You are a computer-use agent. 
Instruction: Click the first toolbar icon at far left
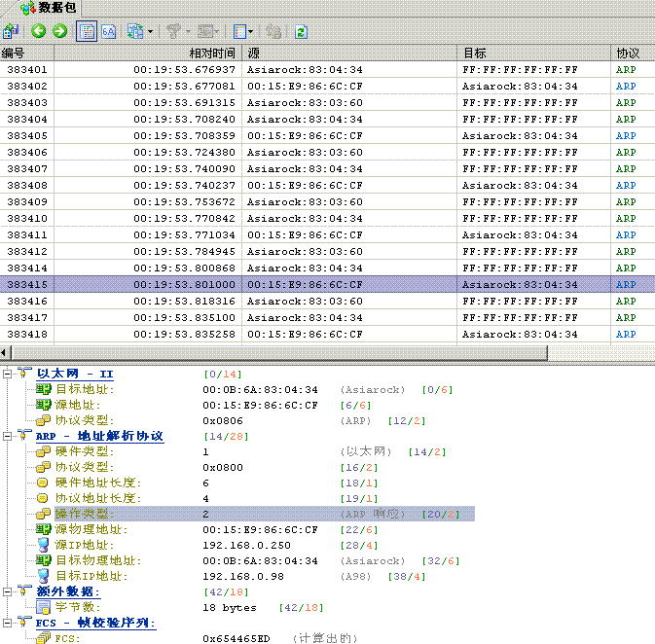(12, 31)
